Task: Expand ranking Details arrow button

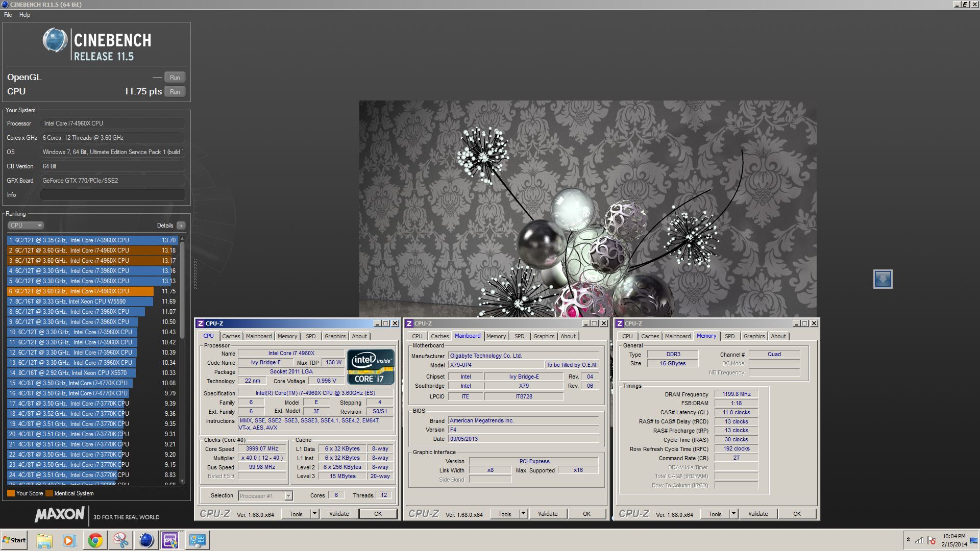Action: pos(181,226)
